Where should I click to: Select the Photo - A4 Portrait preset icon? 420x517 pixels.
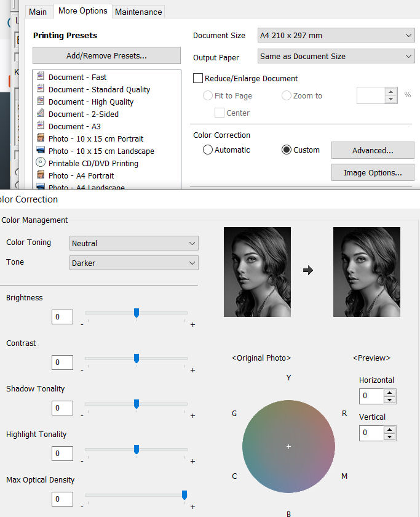pos(41,175)
